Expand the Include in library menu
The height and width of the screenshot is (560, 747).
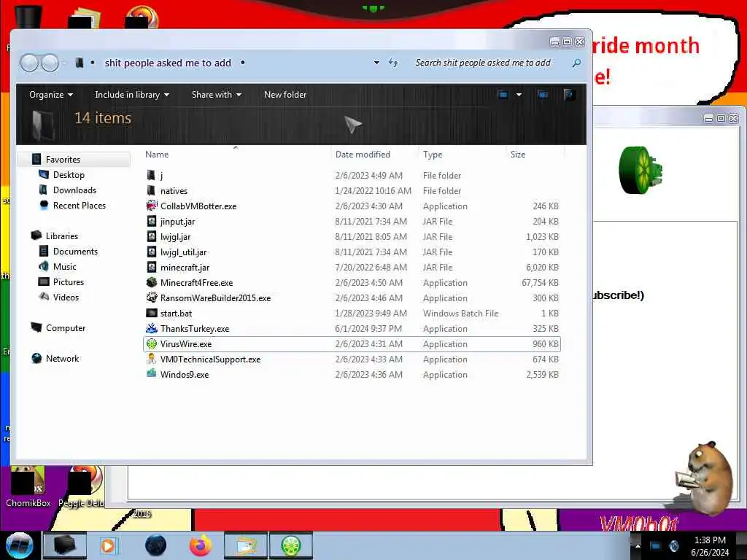tap(132, 95)
